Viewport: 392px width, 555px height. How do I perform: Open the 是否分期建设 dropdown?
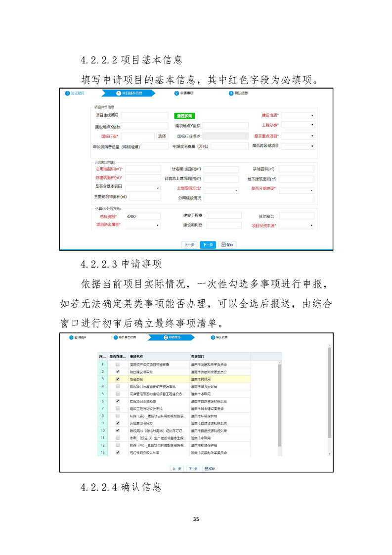pyautogui.click(x=297, y=190)
